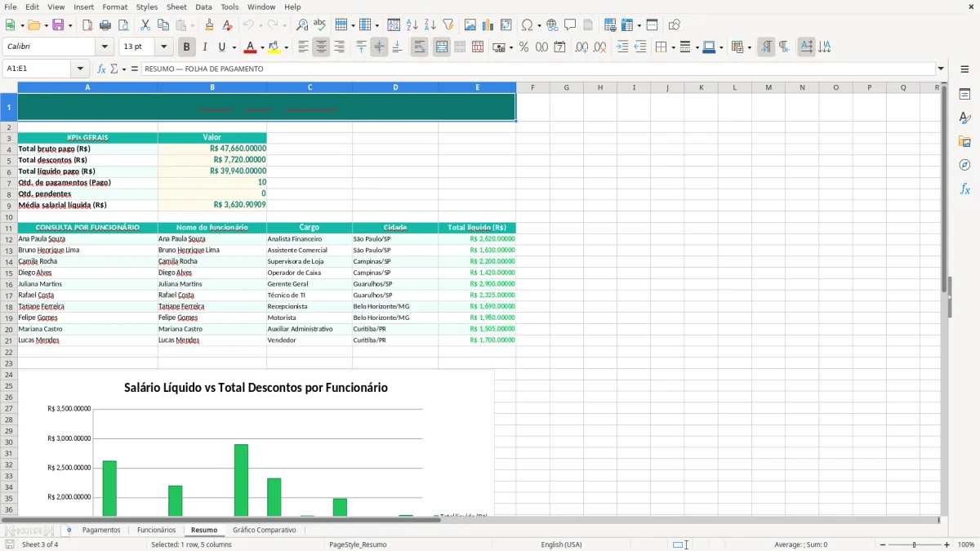Click Export as PDF icon
The image size is (980, 551).
(x=87, y=25)
